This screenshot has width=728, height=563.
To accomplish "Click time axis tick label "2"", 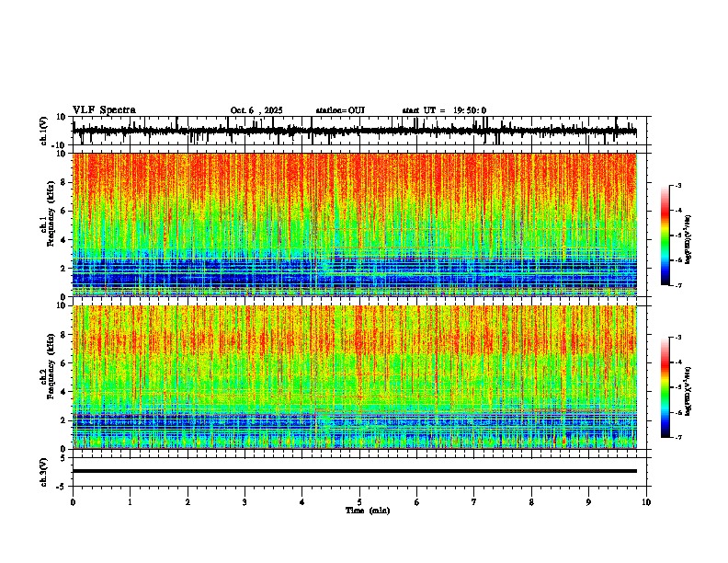I will 188,502.
